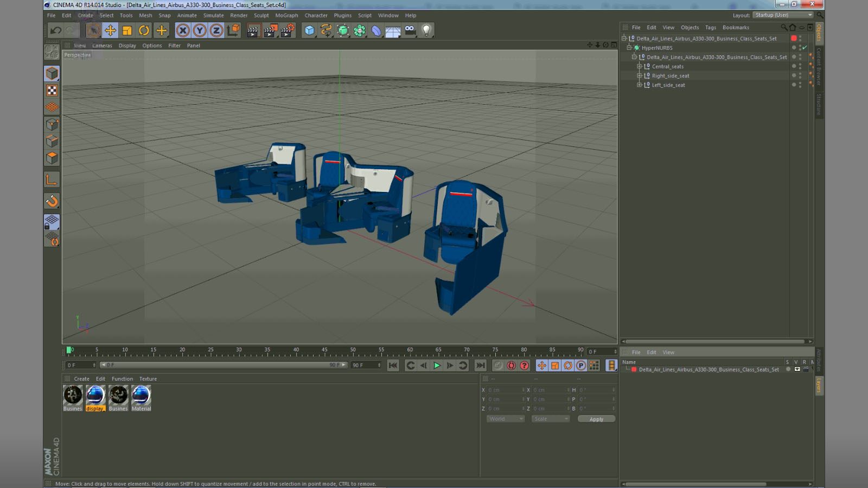This screenshot has width=868, height=488.
Task: Open the HyperNURBS generator icon
Action: 343,30
